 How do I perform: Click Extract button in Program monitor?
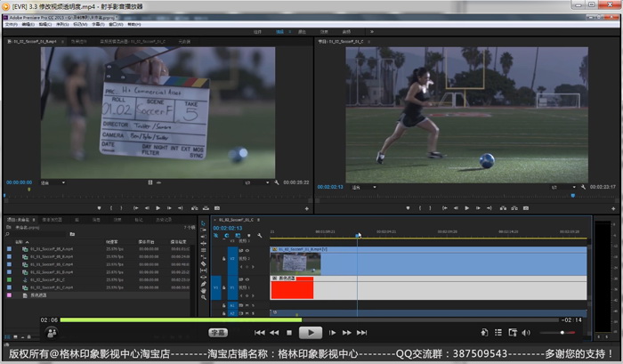pyautogui.click(x=514, y=208)
